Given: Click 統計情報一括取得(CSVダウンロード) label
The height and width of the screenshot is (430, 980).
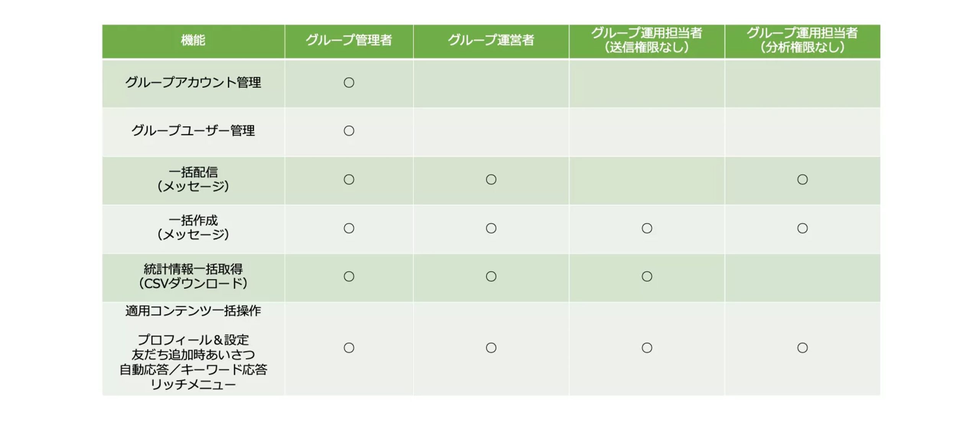Looking at the screenshot, I should click(x=193, y=276).
